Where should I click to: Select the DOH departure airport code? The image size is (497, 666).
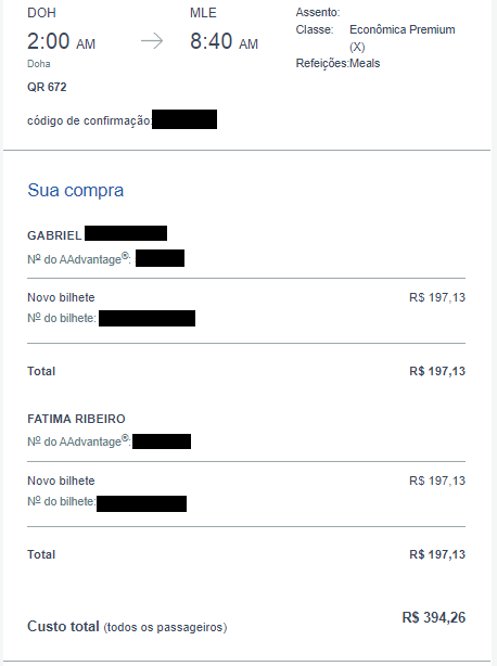pyautogui.click(x=42, y=13)
